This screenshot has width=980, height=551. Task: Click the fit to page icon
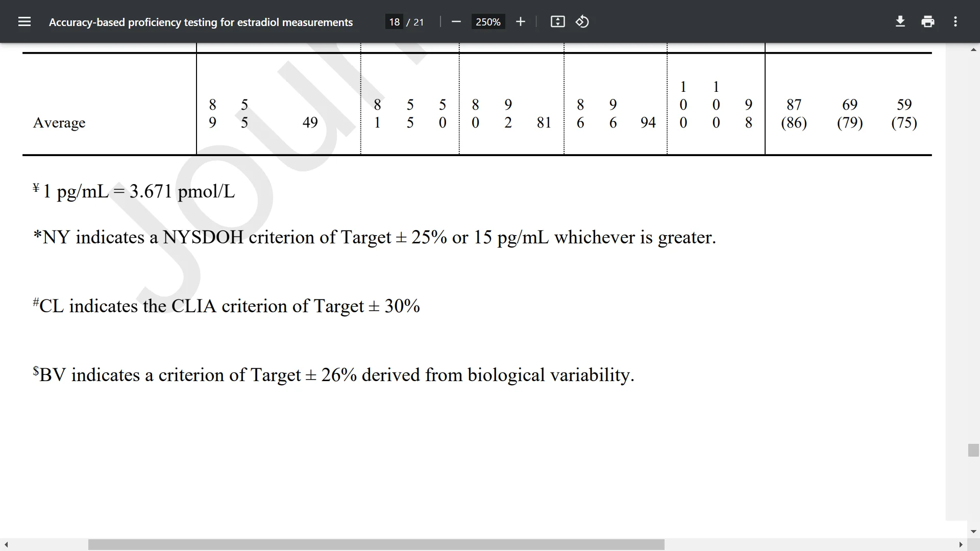tap(557, 21)
